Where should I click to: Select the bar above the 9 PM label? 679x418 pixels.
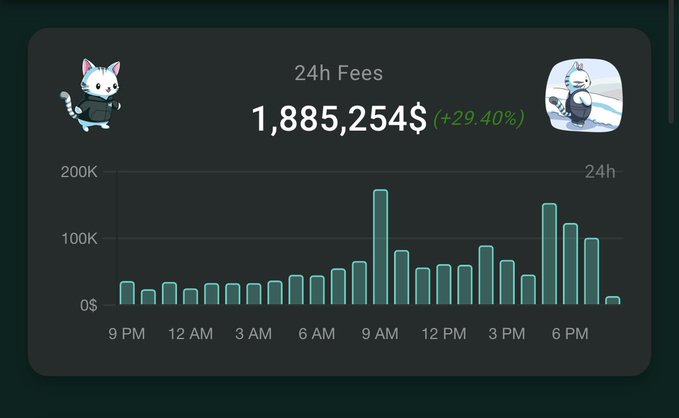point(127,293)
